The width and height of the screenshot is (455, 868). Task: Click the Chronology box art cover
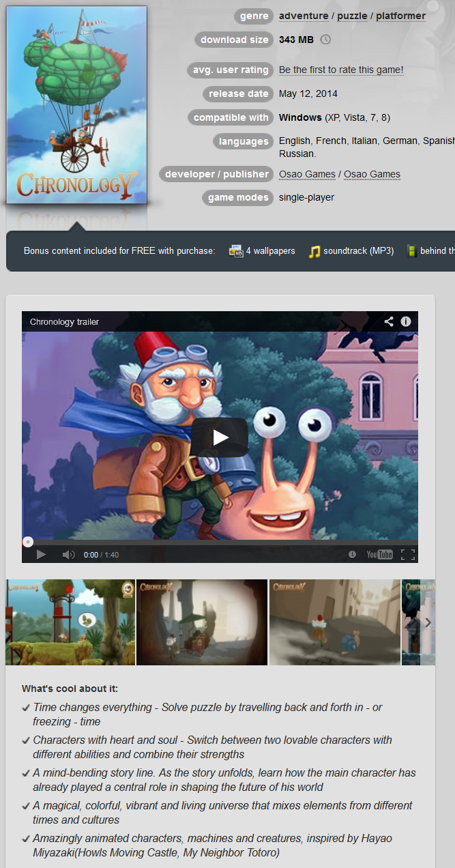[76, 105]
